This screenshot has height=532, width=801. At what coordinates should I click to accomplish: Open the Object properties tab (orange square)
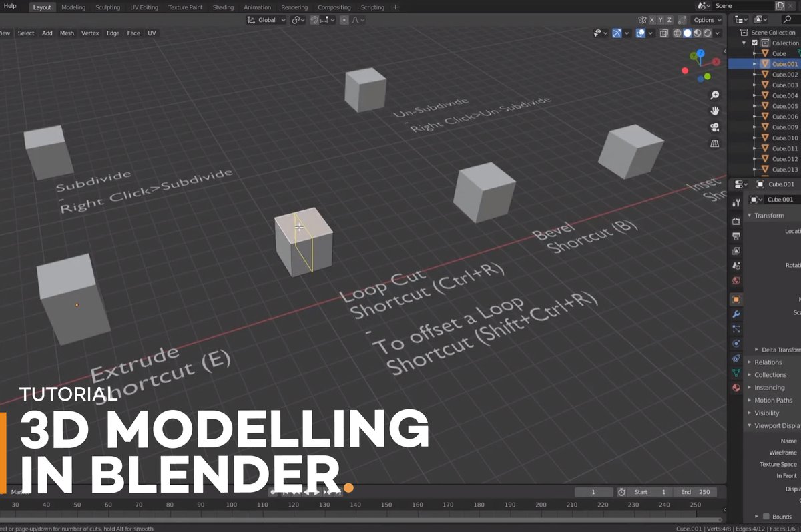[736, 299]
